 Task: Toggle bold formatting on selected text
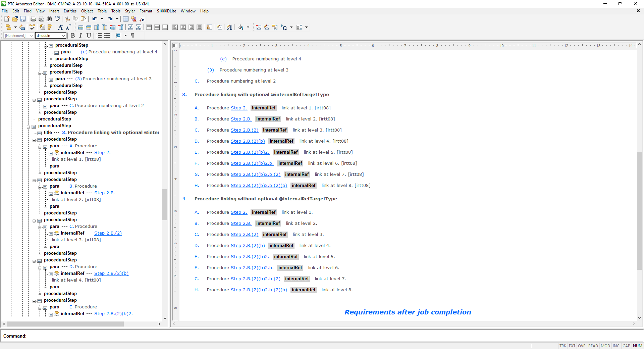tap(73, 36)
